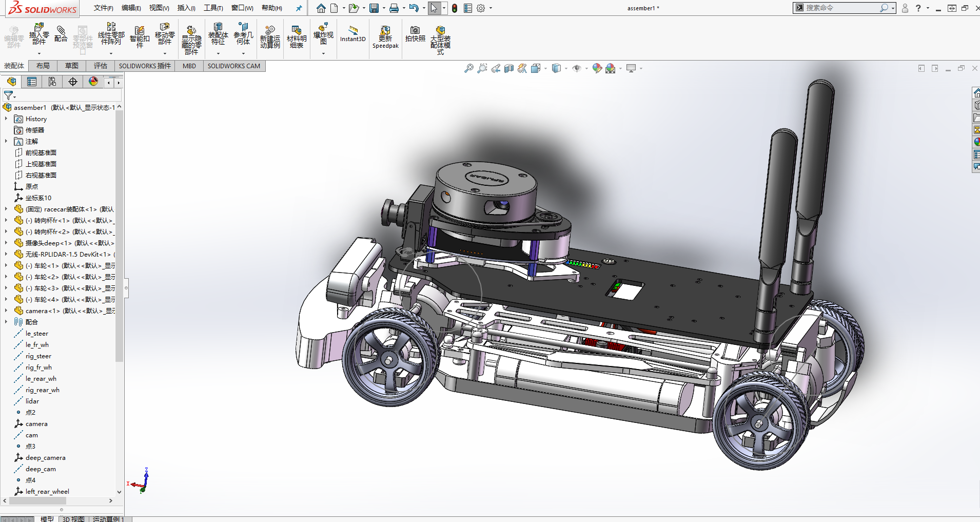This screenshot has width=980, height=522.
Task: Open the Options gear icon
Action: [481, 8]
